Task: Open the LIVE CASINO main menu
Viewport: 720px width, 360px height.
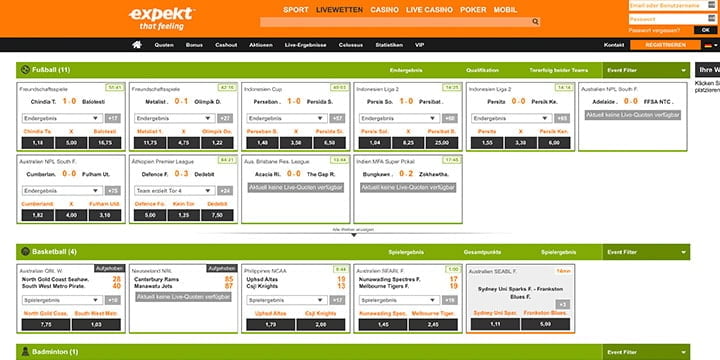Action: point(429,10)
